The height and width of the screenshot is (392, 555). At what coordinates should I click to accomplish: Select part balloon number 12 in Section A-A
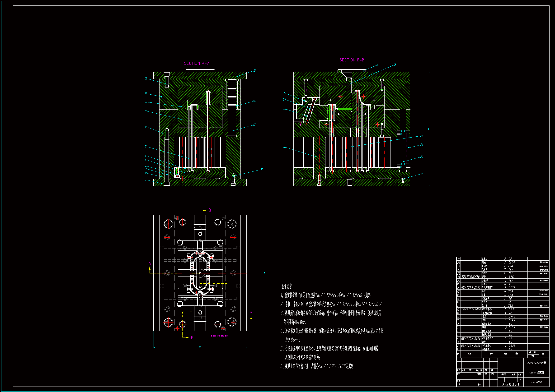click(x=146, y=78)
